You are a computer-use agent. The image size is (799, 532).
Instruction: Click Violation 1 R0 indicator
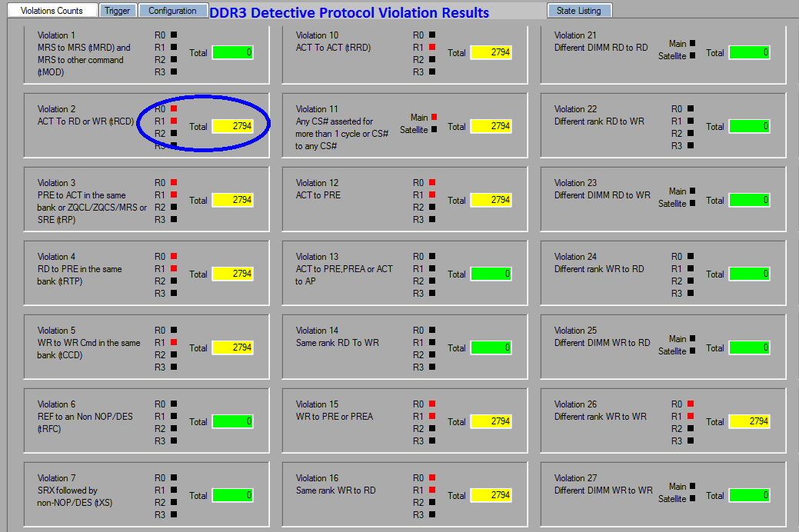point(174,35)
